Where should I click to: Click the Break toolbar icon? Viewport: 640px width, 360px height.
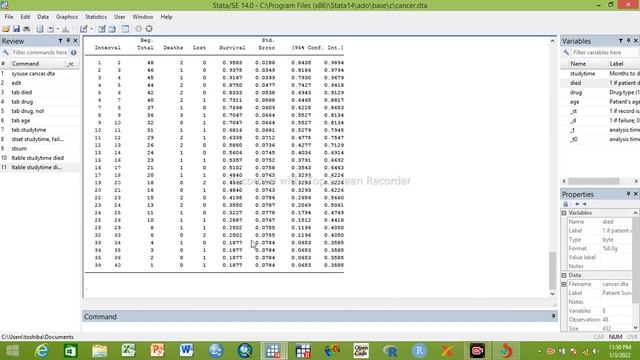point(149,29)
